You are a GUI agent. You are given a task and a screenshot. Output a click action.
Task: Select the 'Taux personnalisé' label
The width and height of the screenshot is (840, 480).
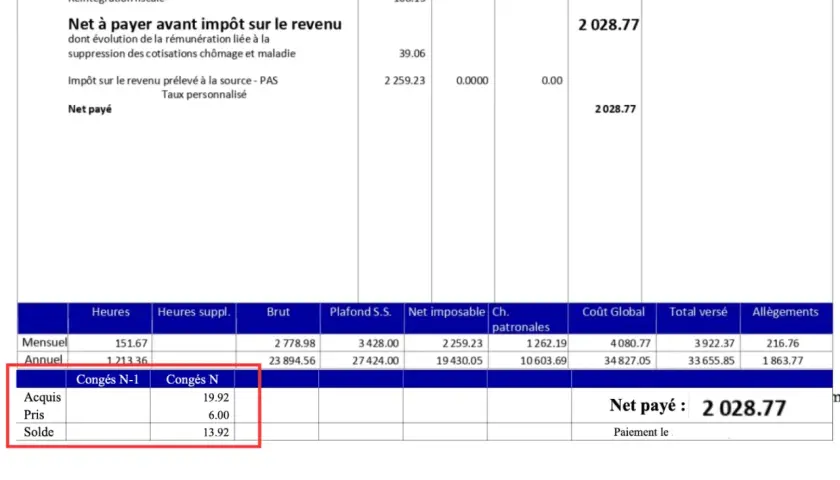coord(204,95)
